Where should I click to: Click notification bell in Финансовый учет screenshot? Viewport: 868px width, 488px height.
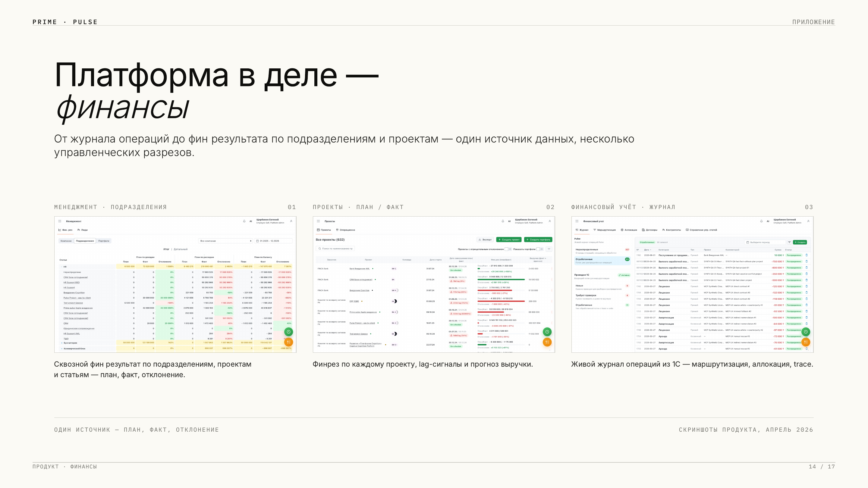tap(761, 221)
